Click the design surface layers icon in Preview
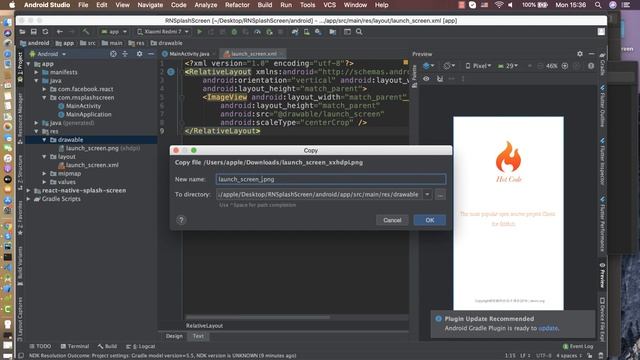This screenshot has width=640, height=360. click(x=428, y=66)
